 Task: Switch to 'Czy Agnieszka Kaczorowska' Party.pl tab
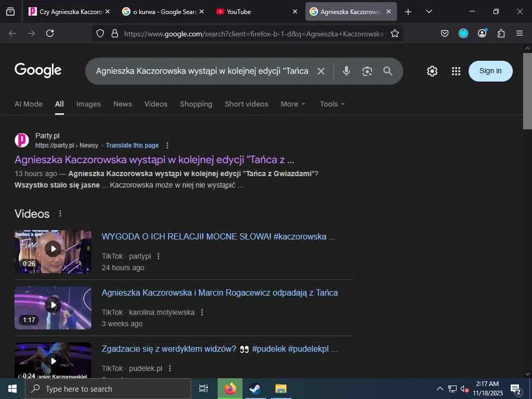point(70,11)
